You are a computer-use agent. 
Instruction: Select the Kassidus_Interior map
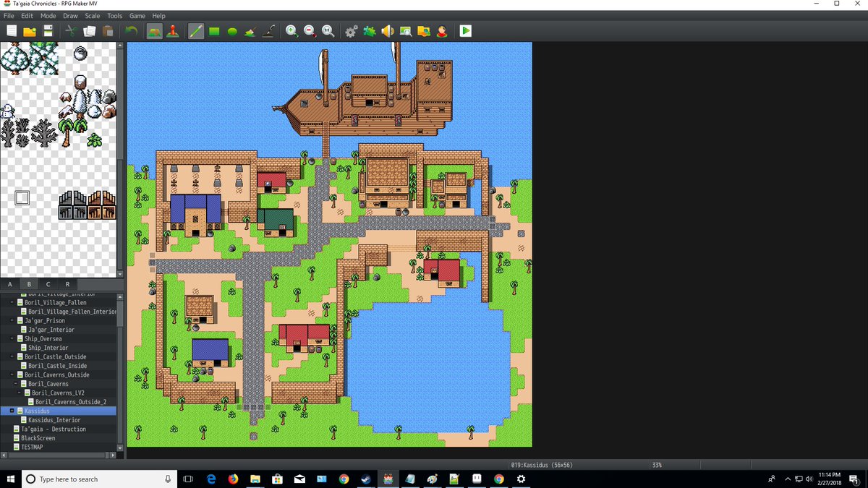pyautogui.click(x=54, y=420)
